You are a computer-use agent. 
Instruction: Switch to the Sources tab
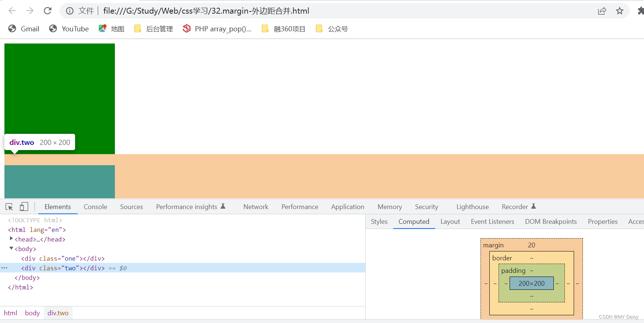pyautogui.click(x=131, y=207)
